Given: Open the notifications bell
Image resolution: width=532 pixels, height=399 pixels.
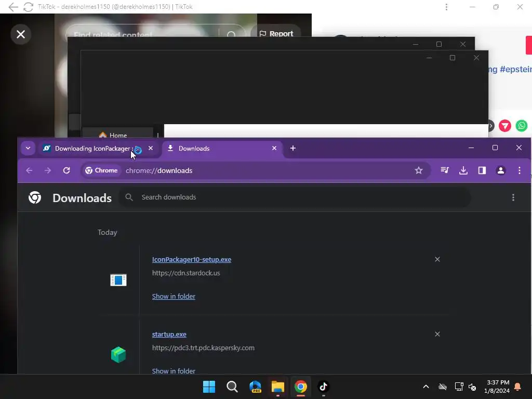Looking at the screenshot, I should pos(518,387).
